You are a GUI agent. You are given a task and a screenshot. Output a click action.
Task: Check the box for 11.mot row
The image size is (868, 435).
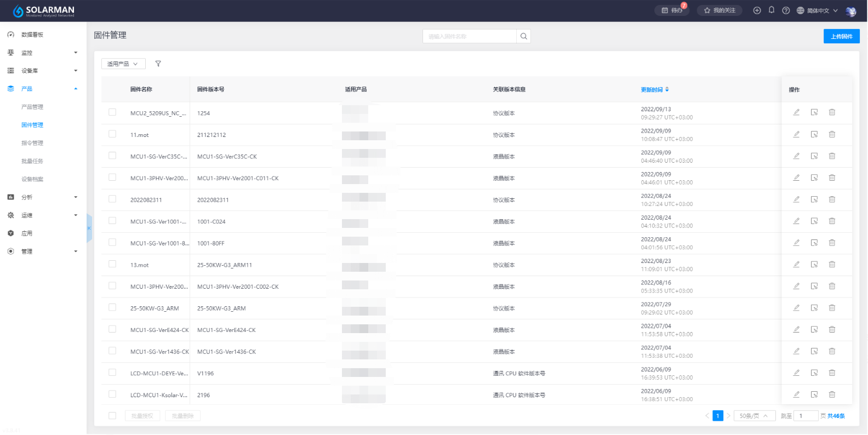tap(112, 134)
